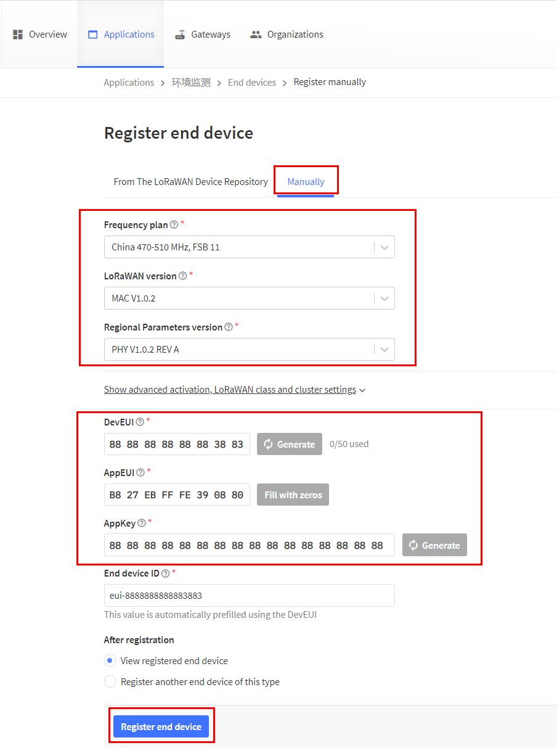
Task: Select View registered end device option
Action: pos(110,660)
